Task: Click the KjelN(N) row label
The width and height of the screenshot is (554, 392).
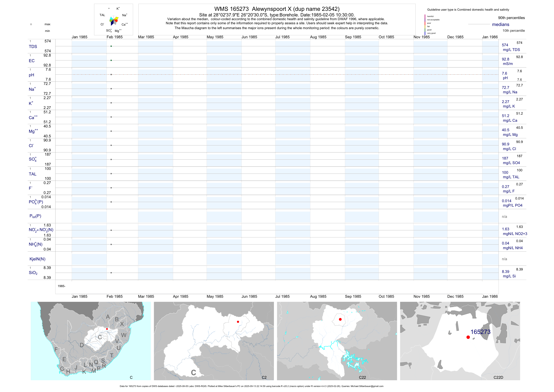Action: point(37,259)
